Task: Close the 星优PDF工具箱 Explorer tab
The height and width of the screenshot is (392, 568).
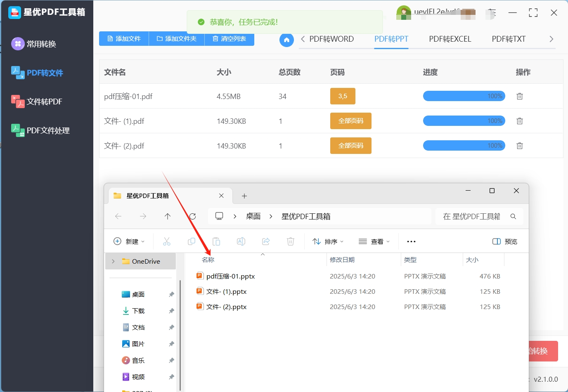Action: pyautogui.click(x=221, y=196)
